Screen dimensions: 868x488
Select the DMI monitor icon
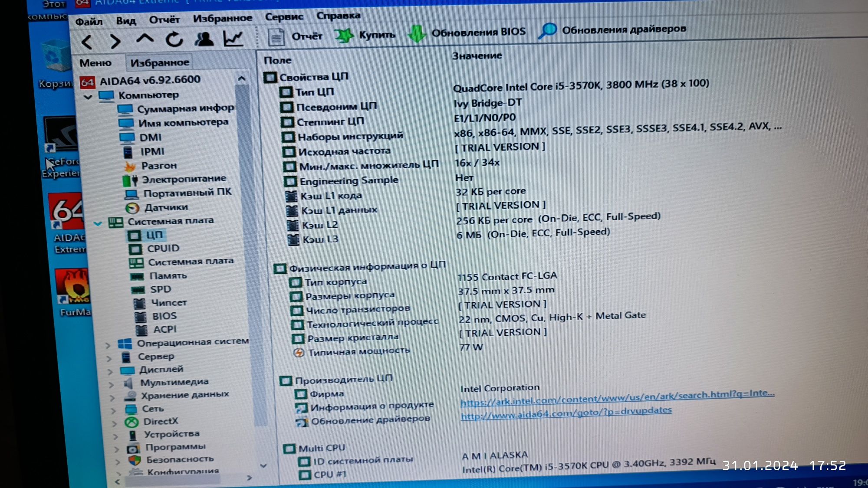pyautogui.click(x=127, y=138)
